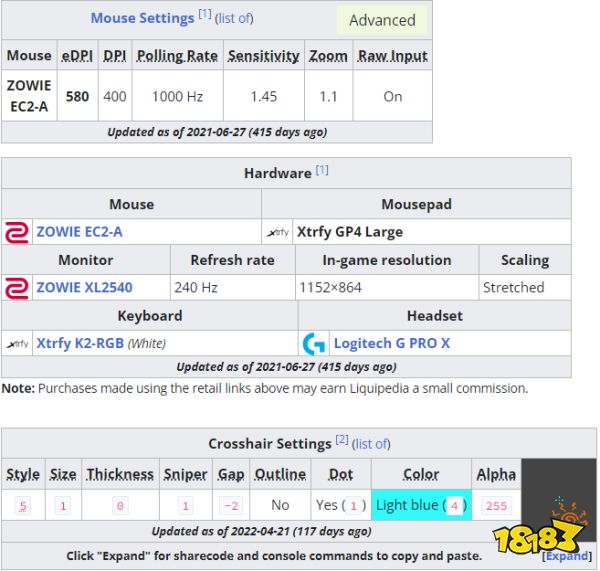Image resolution: width=600 pixels, height=571 pixels.
Task: Click the crosshair Color header
Action: click(x=421, y=475)
